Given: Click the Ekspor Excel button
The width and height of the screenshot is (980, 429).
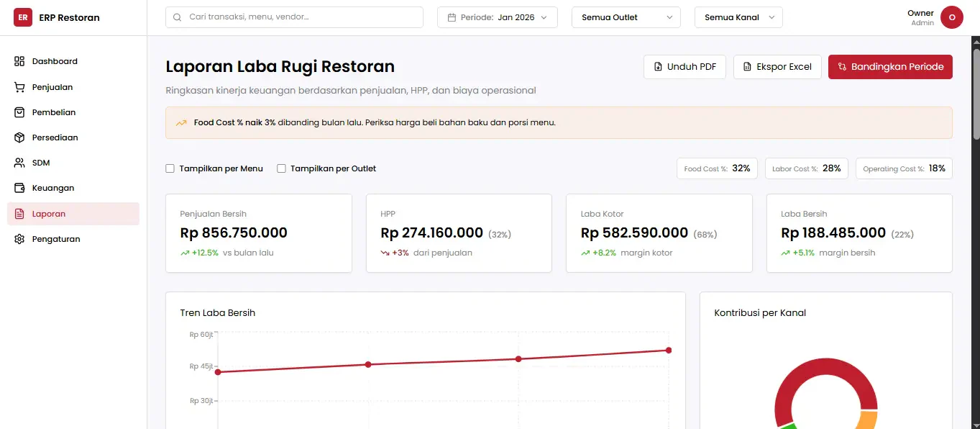Looking at the screenshot, I should point(777,67).
